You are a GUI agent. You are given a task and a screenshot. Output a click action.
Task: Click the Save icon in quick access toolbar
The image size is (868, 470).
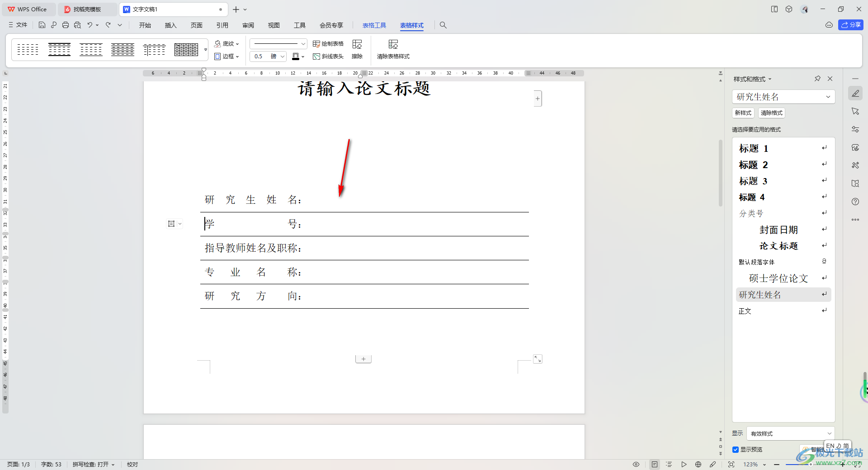tap(42, 25)
